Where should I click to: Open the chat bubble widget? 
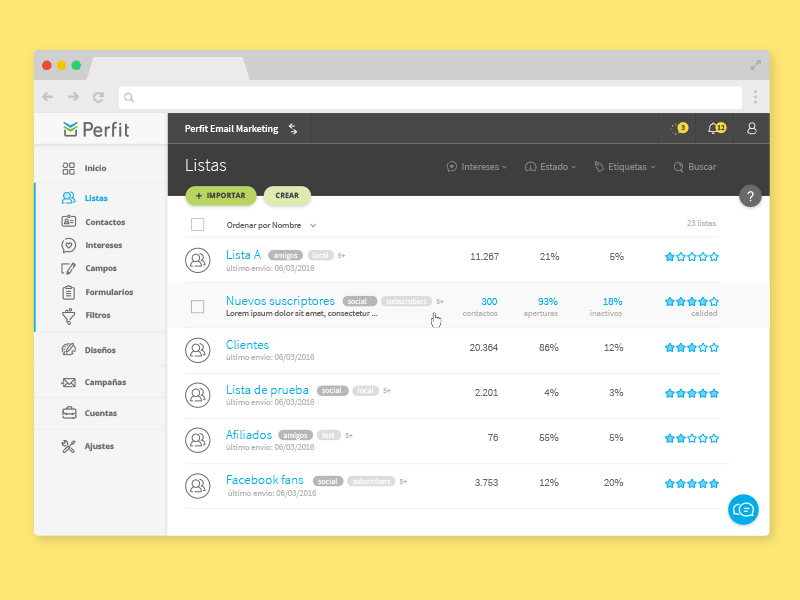[743, 509]
